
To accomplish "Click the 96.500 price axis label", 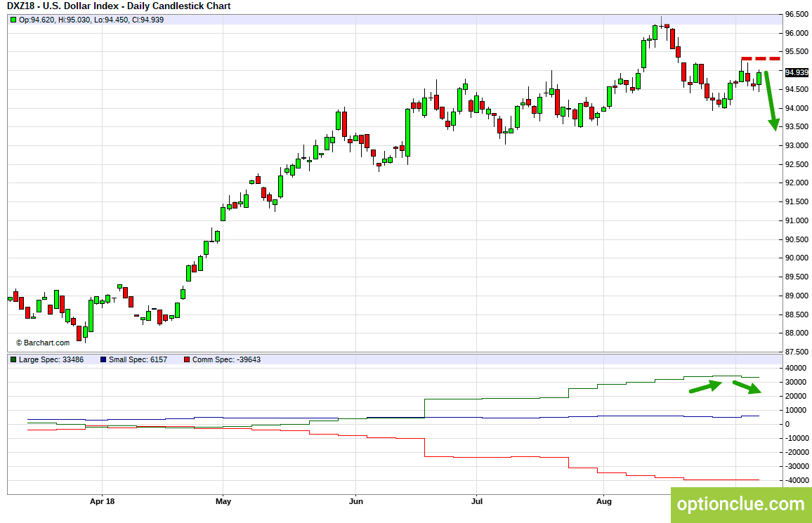I will [x=797, y=15].
